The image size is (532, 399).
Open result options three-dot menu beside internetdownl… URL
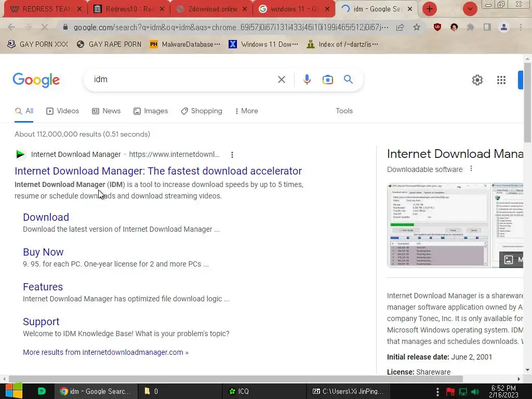coord(232,155)
